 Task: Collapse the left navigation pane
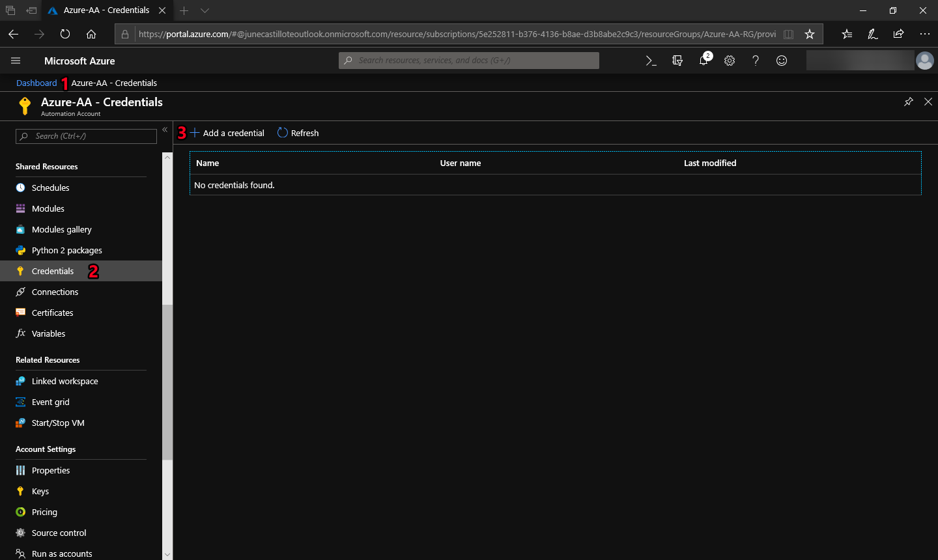coord(165,130)
